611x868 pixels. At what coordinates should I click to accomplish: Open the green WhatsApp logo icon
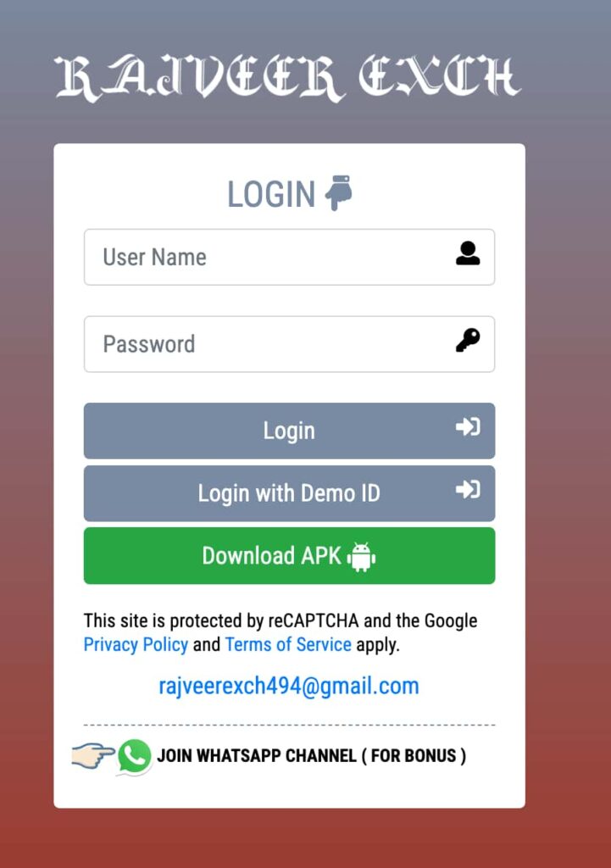click(135, 756)
